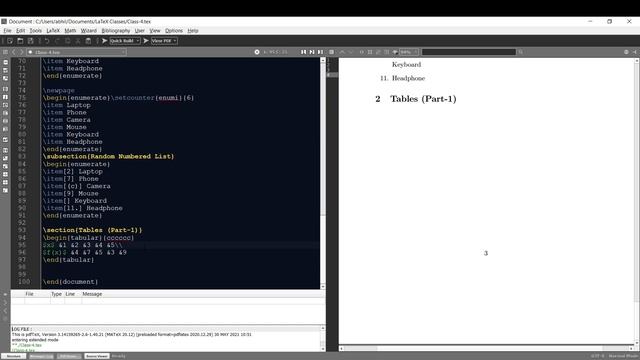Screen dimensions: 640x360
Task: Toggle the Messages/Log button in status bar
Action: point(41,356)
